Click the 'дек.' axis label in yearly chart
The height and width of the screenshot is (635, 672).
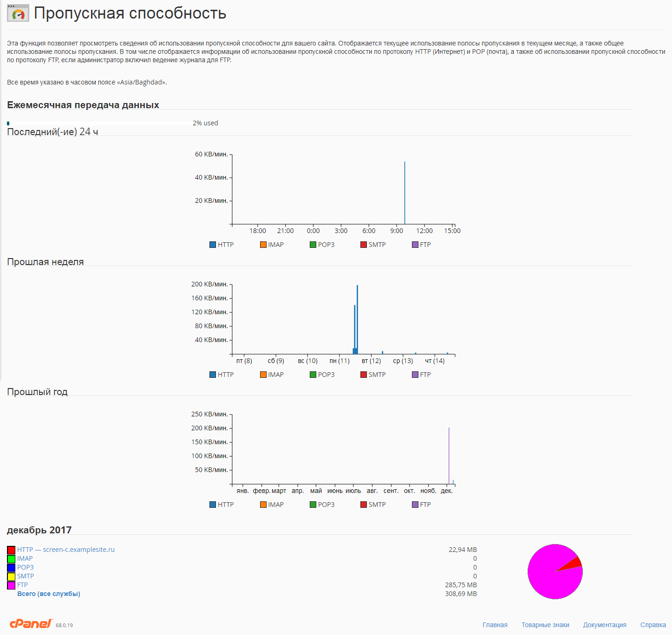click(447, 491)
